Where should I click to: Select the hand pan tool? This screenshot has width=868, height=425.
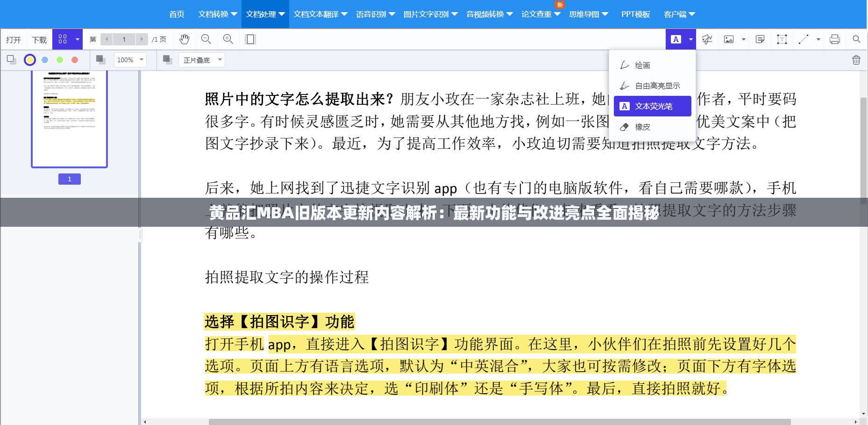(184, 39)
